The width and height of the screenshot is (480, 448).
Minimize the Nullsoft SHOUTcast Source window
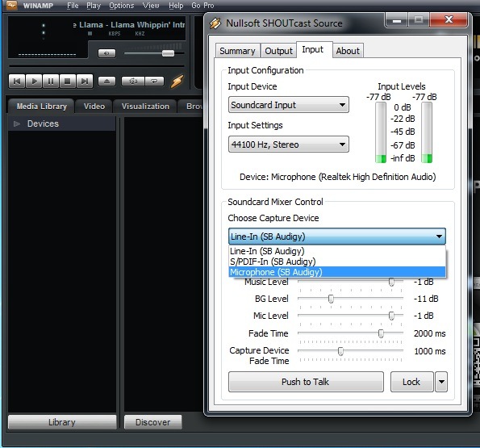click(397, 20)
